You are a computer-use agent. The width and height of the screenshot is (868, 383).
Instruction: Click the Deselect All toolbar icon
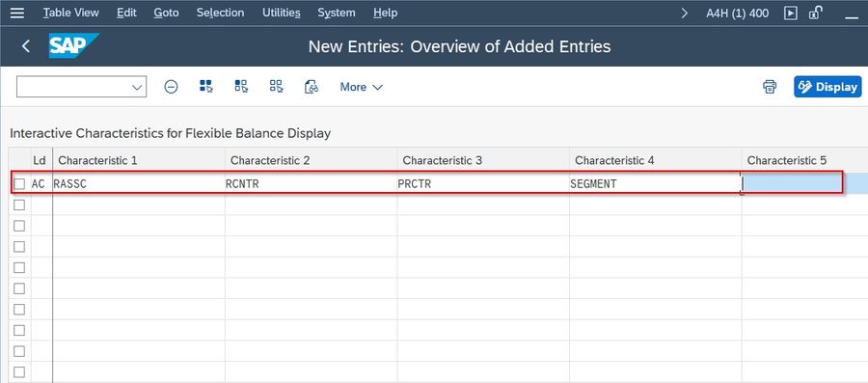(x=276, y=86)
